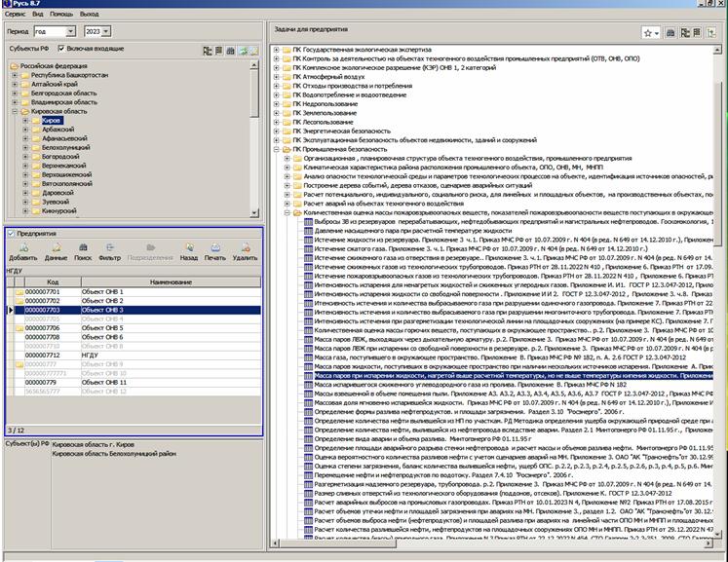Expand the ПК Атмосферный воздух folder

tap(276, 76)
